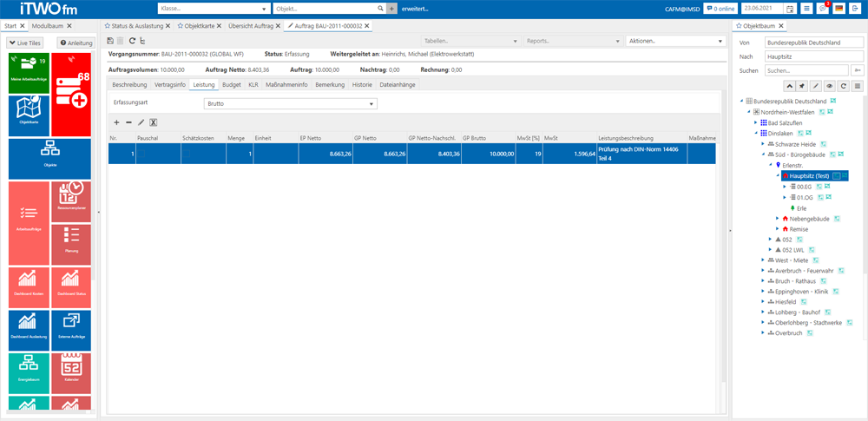
Task: Toggle favorite star on Objektkarte tab
Action: 181,26
